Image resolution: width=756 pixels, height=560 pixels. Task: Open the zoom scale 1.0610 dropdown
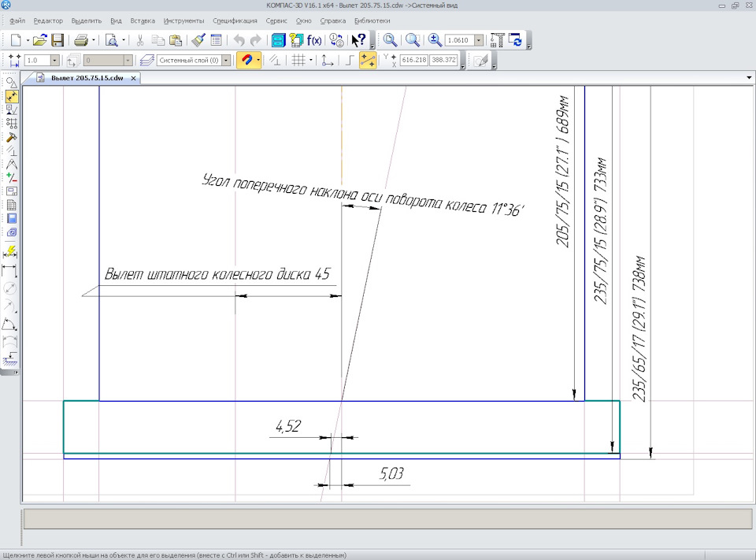pos(479,40)
